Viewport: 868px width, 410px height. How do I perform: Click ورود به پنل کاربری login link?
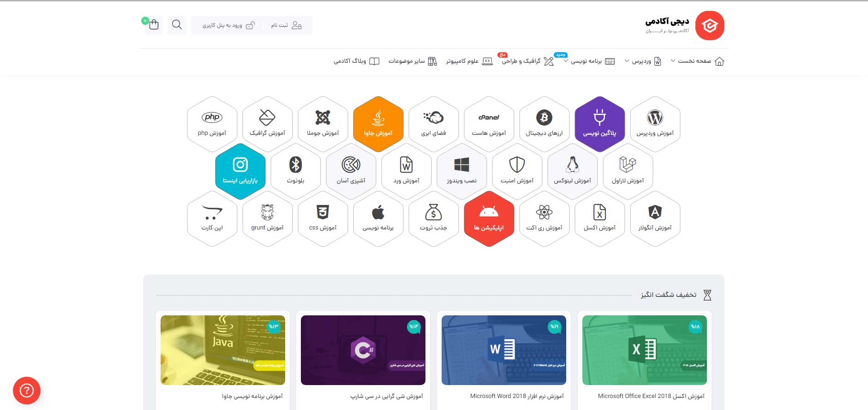228,25
